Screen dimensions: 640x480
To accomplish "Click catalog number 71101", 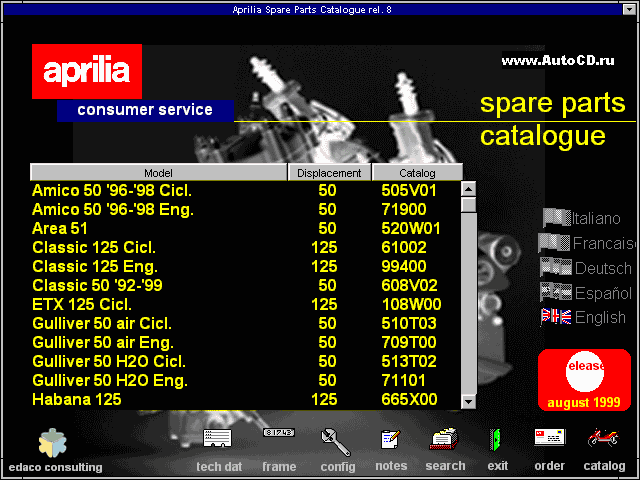I will coord(403,380).
